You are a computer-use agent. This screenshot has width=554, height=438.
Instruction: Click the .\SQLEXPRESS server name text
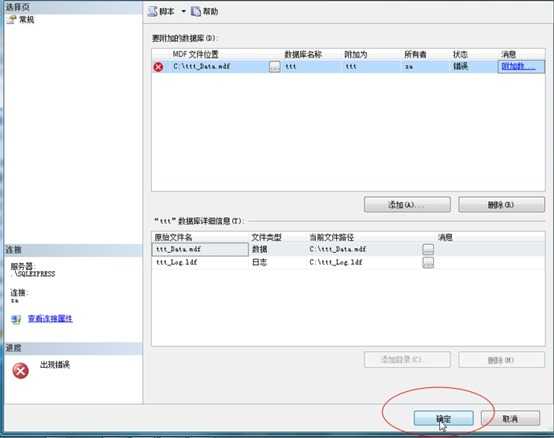pos(34,274)
